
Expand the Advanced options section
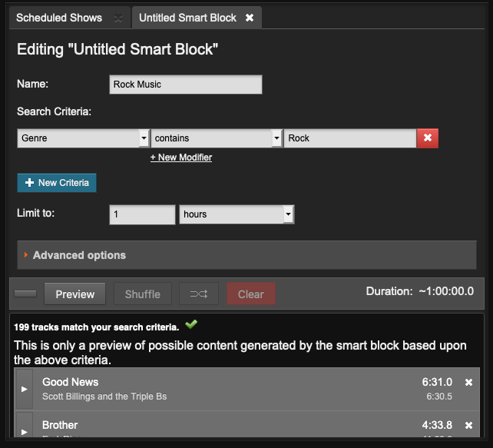79,255
